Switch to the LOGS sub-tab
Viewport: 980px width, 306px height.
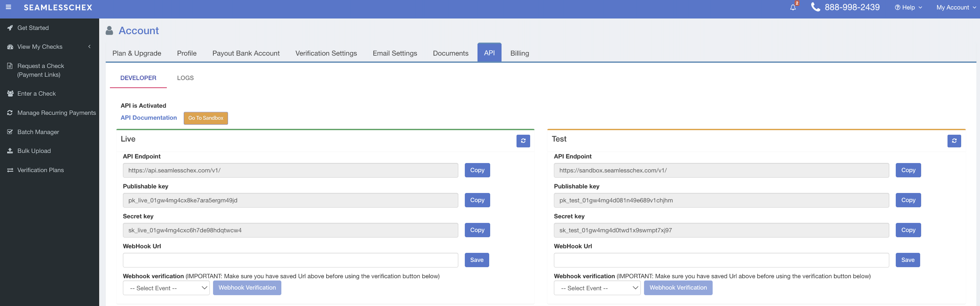(185, 78)
